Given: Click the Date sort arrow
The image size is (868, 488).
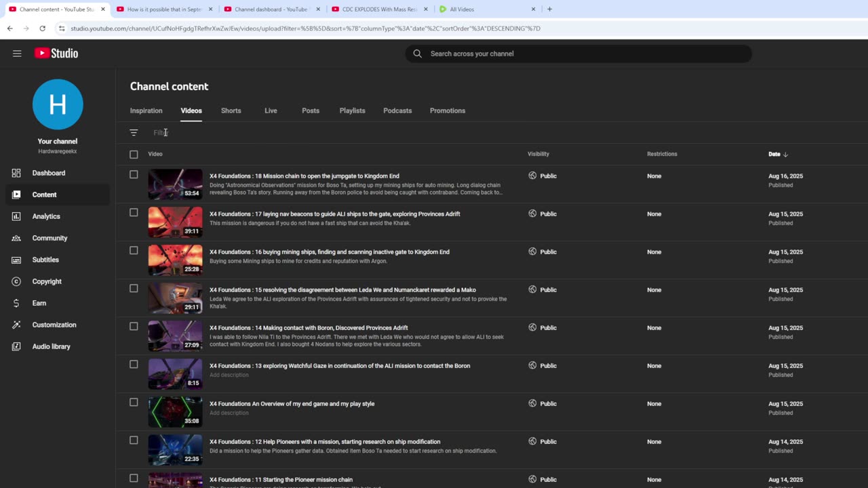Looking at the screenshot, I should (x=785, y=155).
